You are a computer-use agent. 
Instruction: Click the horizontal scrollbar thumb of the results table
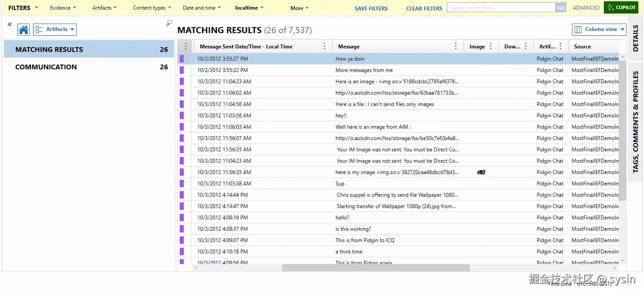coord(376,267)
